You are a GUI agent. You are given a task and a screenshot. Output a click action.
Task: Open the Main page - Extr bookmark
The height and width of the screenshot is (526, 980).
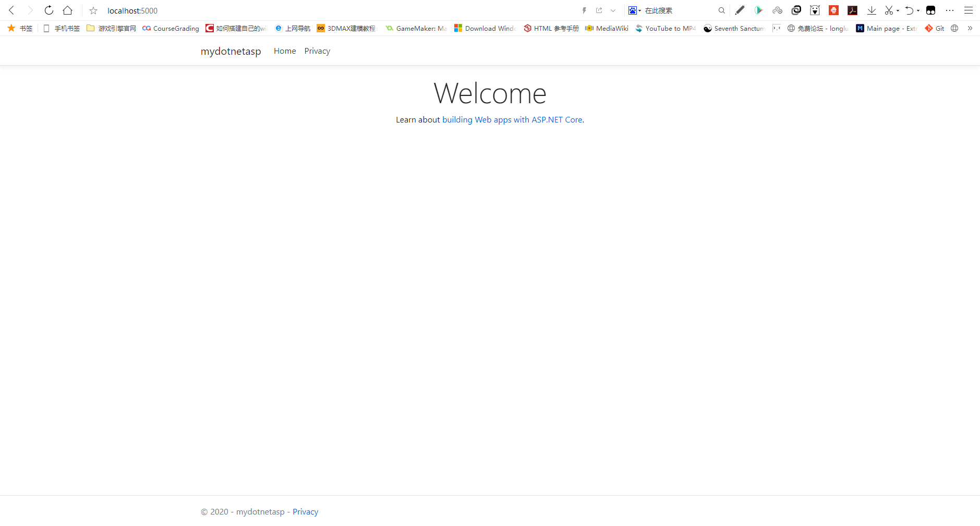pyautogui.click(x=887, y=28)
